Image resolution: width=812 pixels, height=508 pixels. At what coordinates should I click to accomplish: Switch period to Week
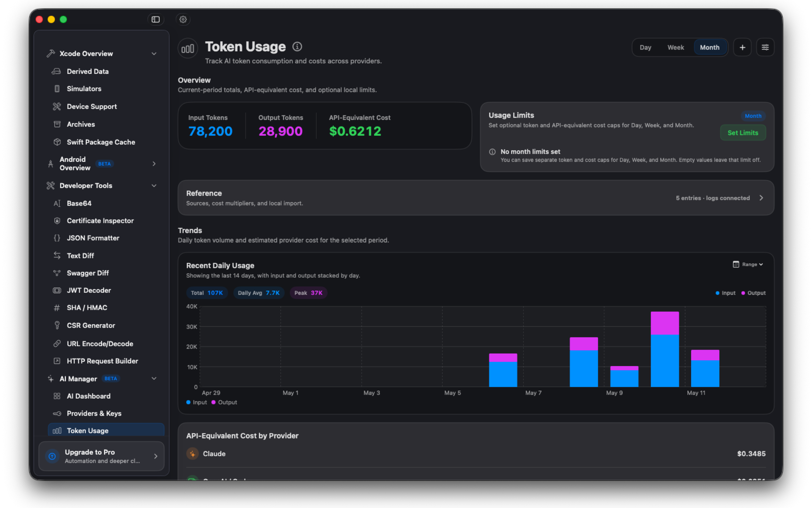tap(676, 47)
